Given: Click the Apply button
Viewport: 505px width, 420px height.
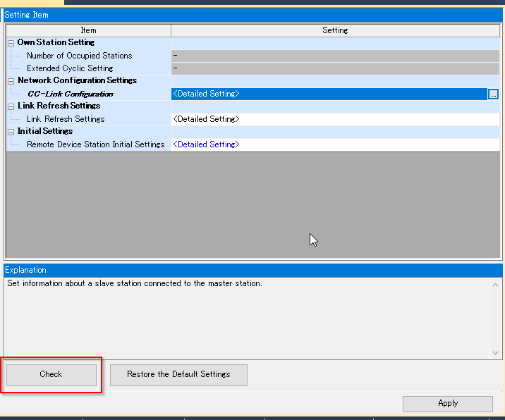Looking at the screenshot, I should coord(447,404).
